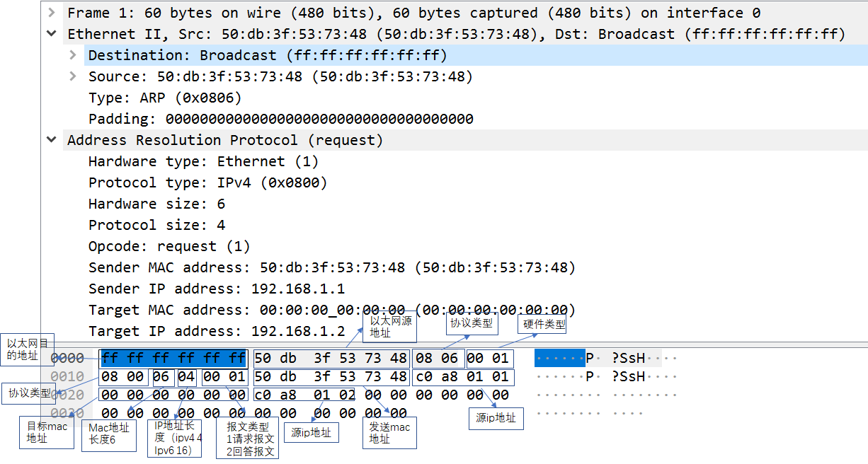
Task: Click the 0000 hex offset label
Action: click(x=67, y=358)
